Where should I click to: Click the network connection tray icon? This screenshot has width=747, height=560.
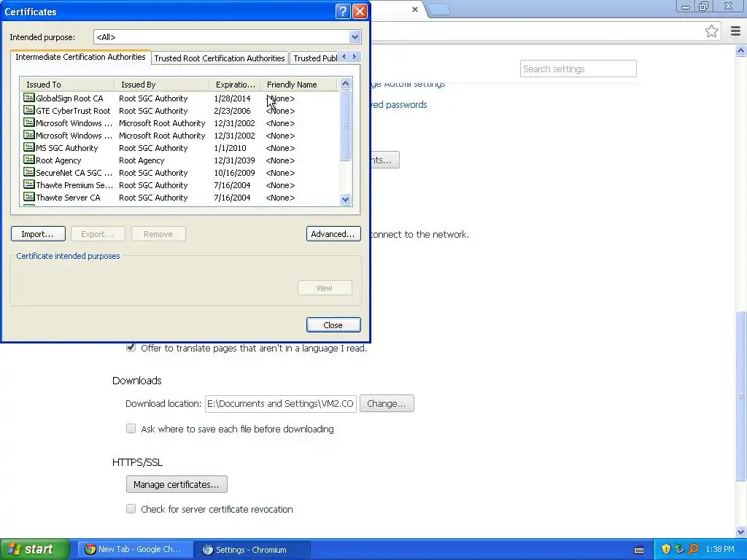679,549
